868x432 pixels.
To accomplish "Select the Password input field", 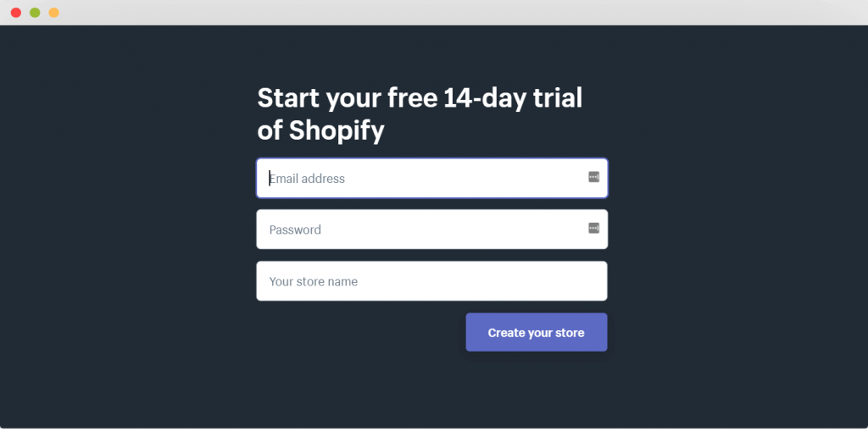I will (x=431, y=229).
